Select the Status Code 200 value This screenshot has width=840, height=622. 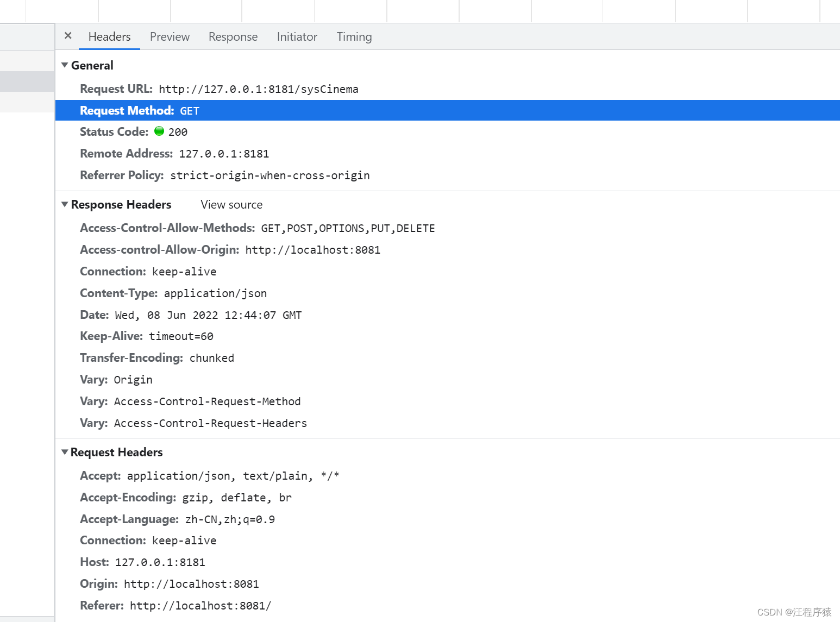click(x=178, y=132)
